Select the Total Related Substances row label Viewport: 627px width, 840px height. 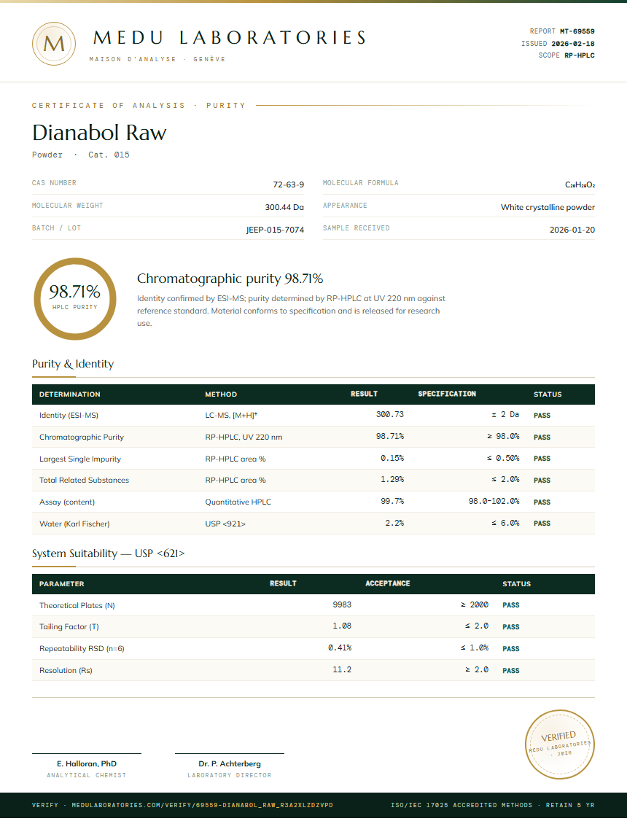click(84, 480)
